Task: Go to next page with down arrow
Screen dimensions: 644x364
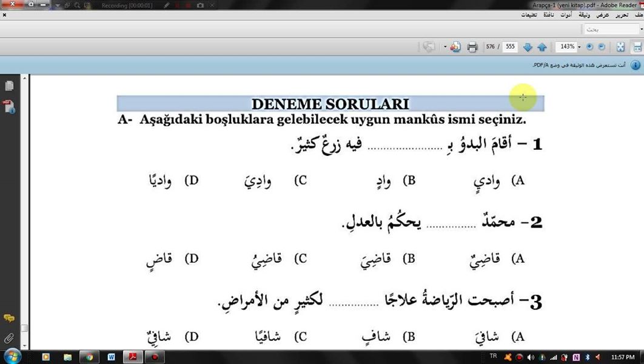Action: pyautogui.click(x=528, y=47)
